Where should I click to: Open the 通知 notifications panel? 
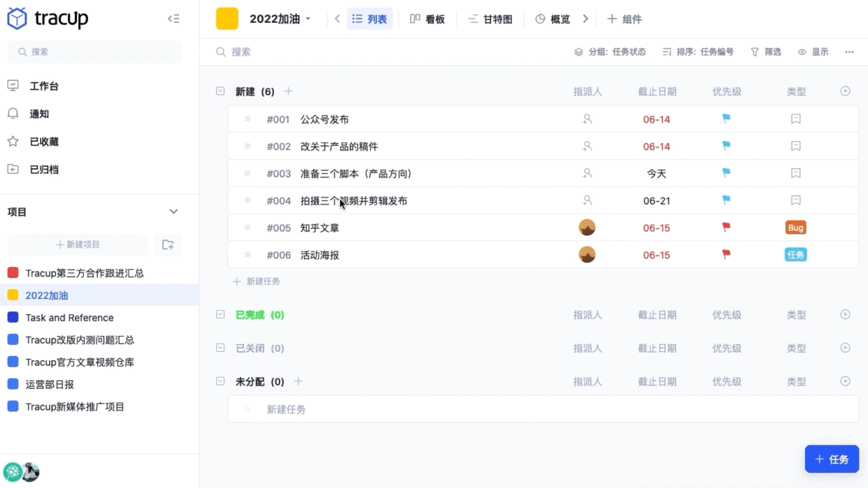coord(38,114)
